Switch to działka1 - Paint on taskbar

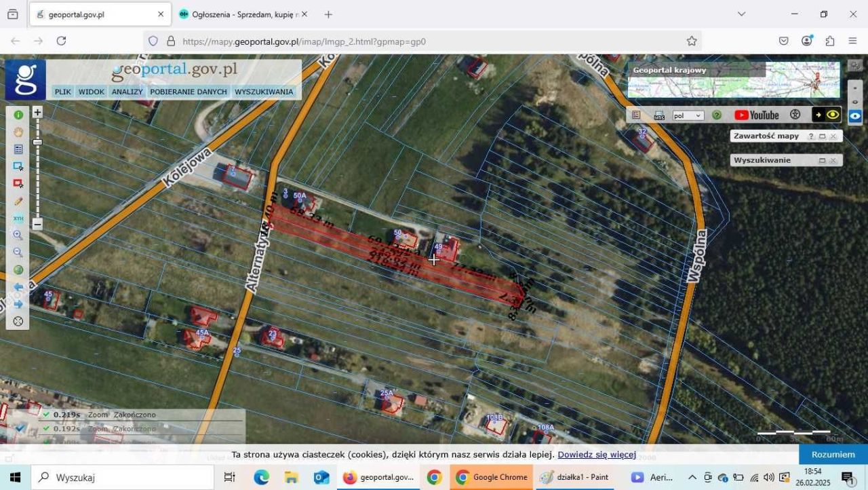[574, 477]
